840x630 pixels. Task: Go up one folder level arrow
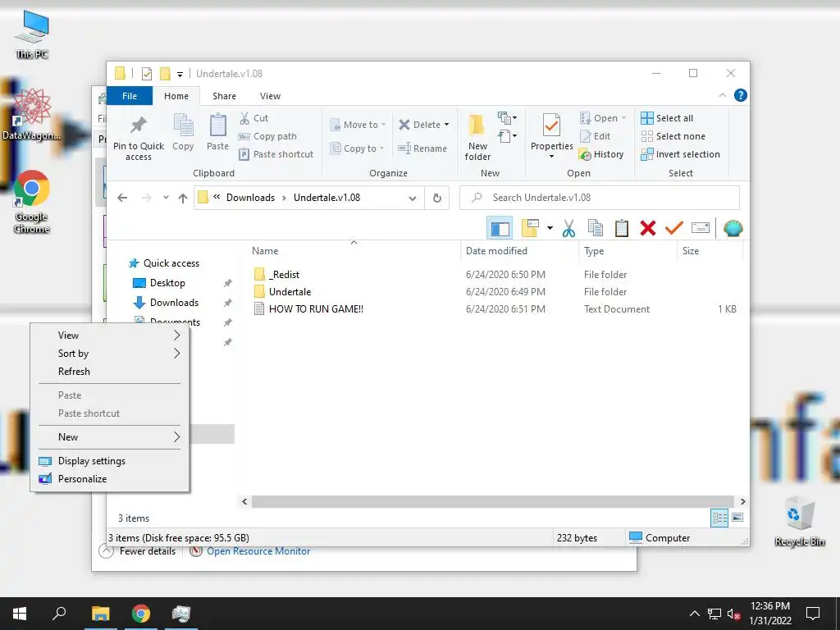tap(183, 199)
